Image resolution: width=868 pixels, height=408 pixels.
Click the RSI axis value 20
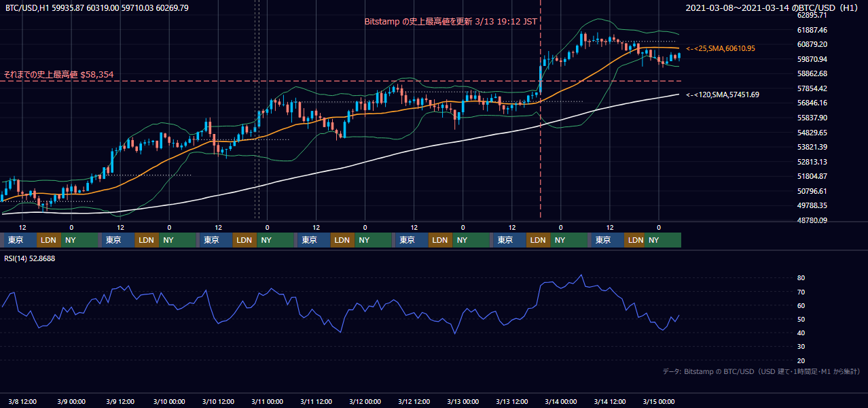click(801, 360)
